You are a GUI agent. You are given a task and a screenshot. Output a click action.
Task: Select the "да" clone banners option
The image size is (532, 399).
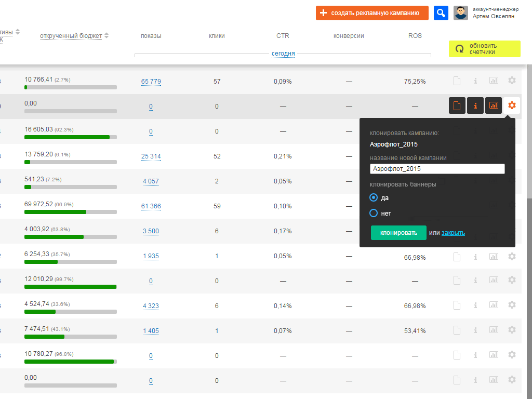tap(373, 197)
